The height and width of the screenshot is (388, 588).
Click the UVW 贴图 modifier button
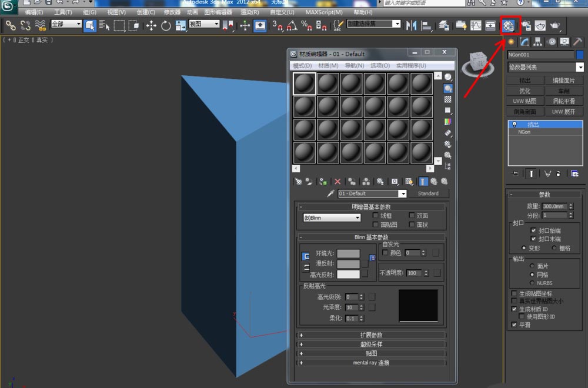pyautogui.click(x=524, y=101)
